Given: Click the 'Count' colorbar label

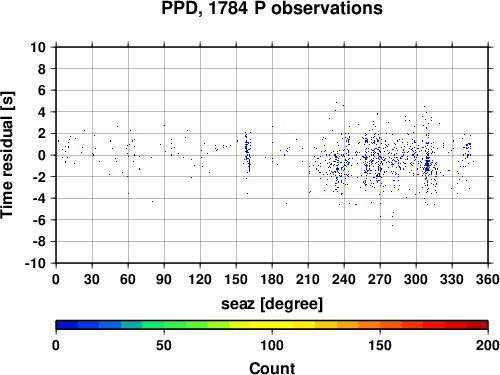Looking at the screenshot, I should pos(272,368).
